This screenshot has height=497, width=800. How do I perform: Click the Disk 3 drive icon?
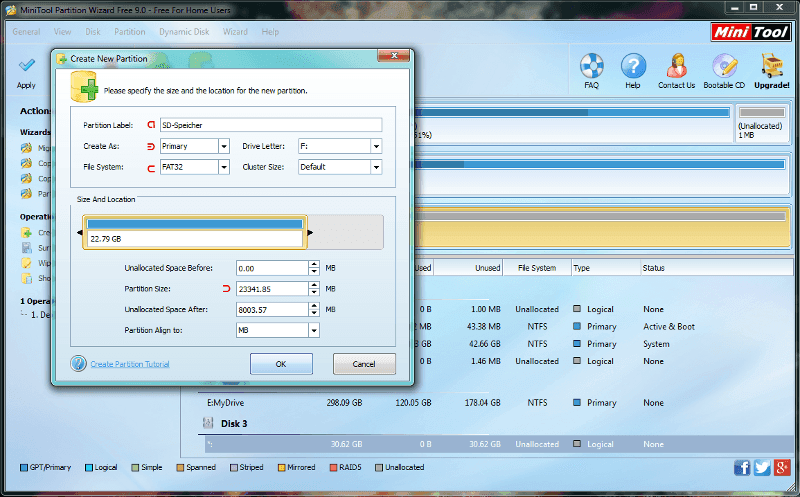[208, 423]
